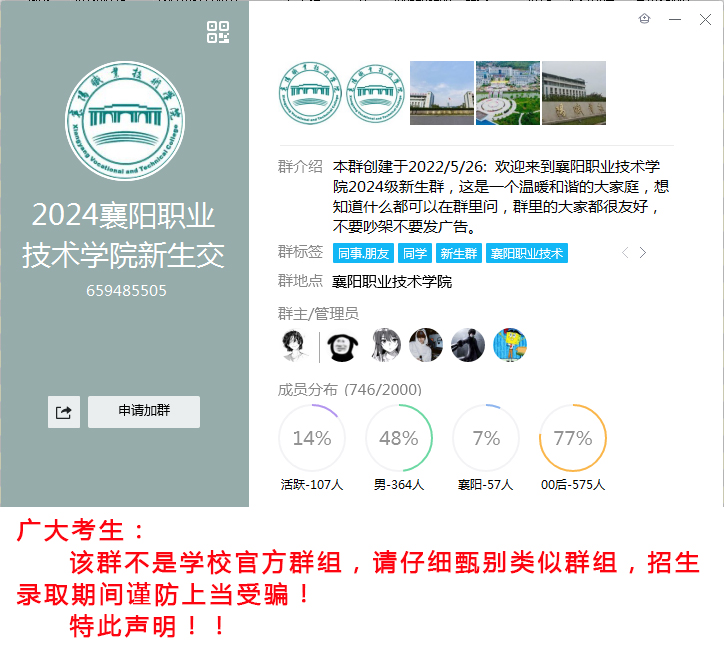The width and height of the screenshot is (724, 654).
Task: Open the SpongeBob admin avatar
Action: pos(510,345)
